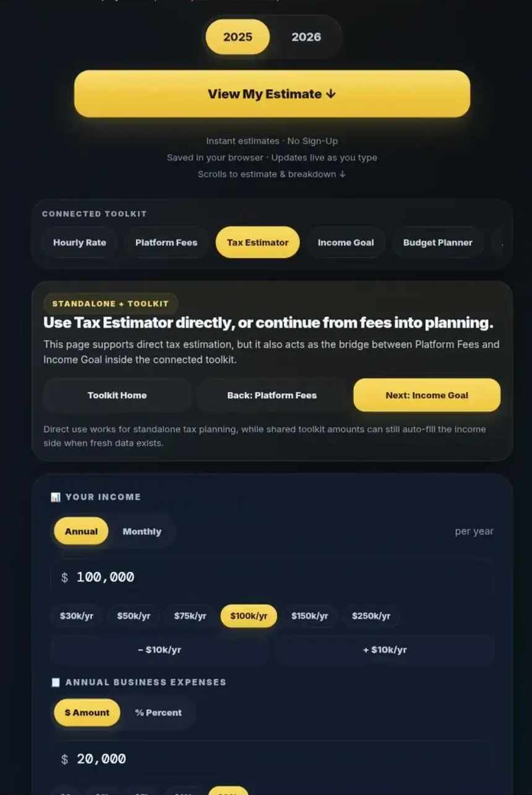Screen dimensions: 532x795
Task: Increase income by $10k/yr
Action: click(385, 649)
